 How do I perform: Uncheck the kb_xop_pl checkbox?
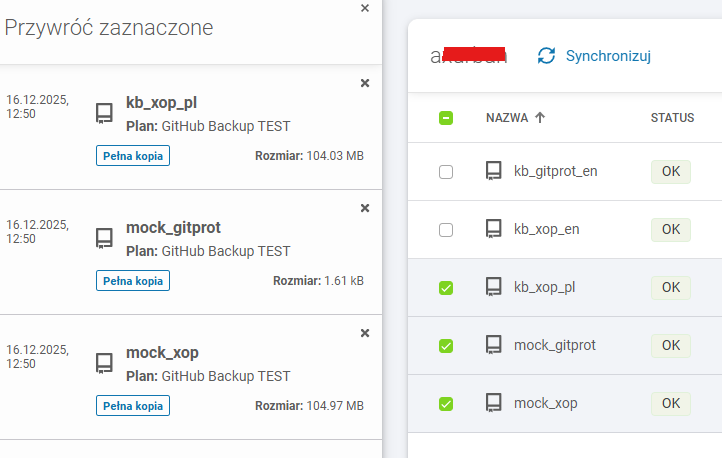point(446,288)
